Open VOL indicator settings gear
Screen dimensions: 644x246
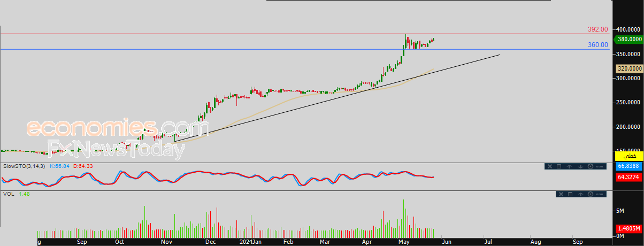click(591, 194)
